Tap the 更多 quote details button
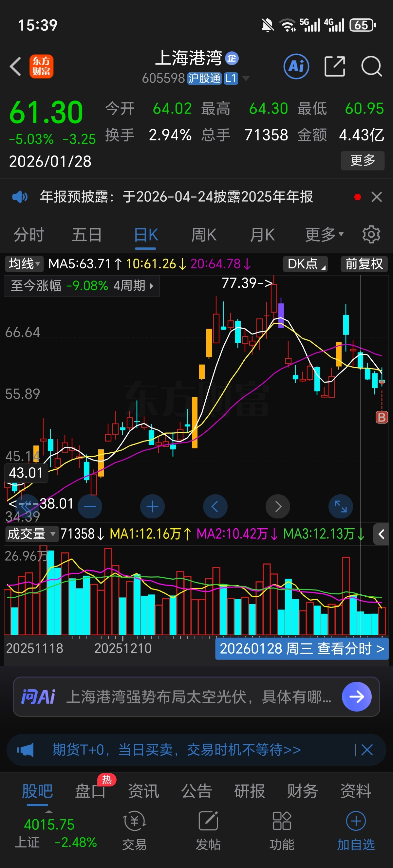The image size is (393, 868). click(363, 160)
